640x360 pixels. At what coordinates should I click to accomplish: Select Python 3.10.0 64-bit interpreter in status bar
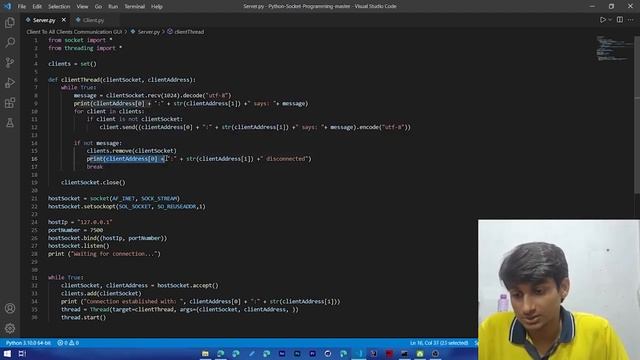pos(28,343)
